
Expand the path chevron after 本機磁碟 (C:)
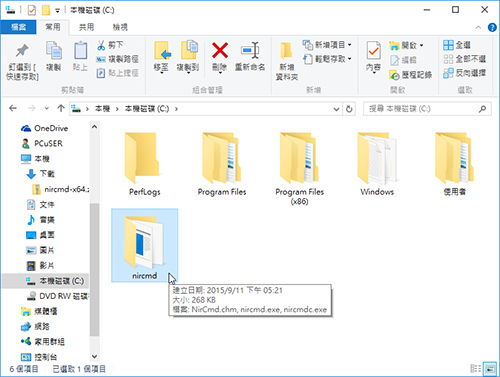176,109
